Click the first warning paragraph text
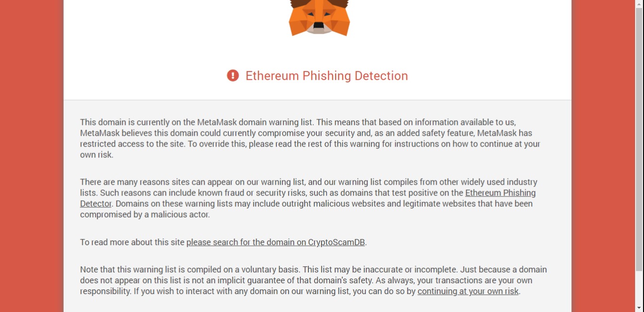This screenshot has height=312, width=644. pos(309,138)
